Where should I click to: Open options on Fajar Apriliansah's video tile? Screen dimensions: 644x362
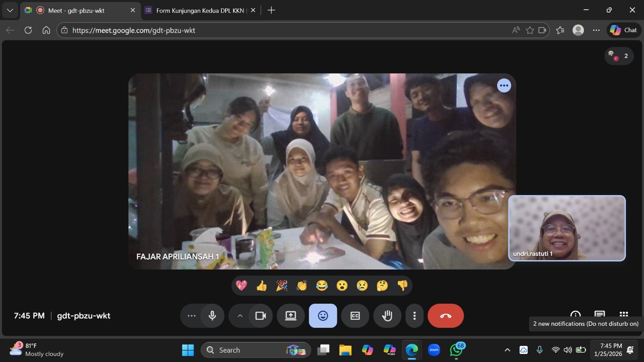pos(504,85)
